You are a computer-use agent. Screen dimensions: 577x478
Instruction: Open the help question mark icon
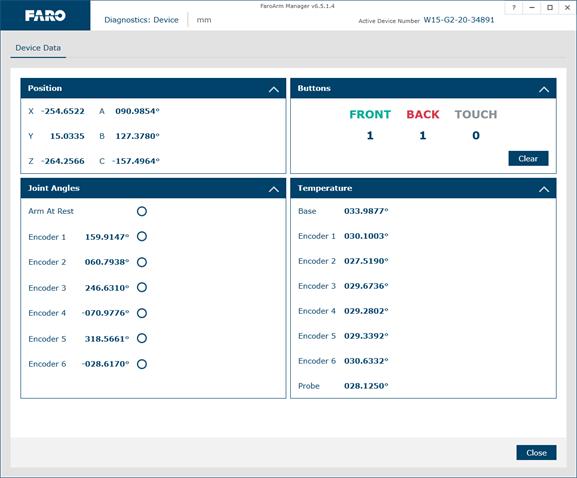[514, 7]
